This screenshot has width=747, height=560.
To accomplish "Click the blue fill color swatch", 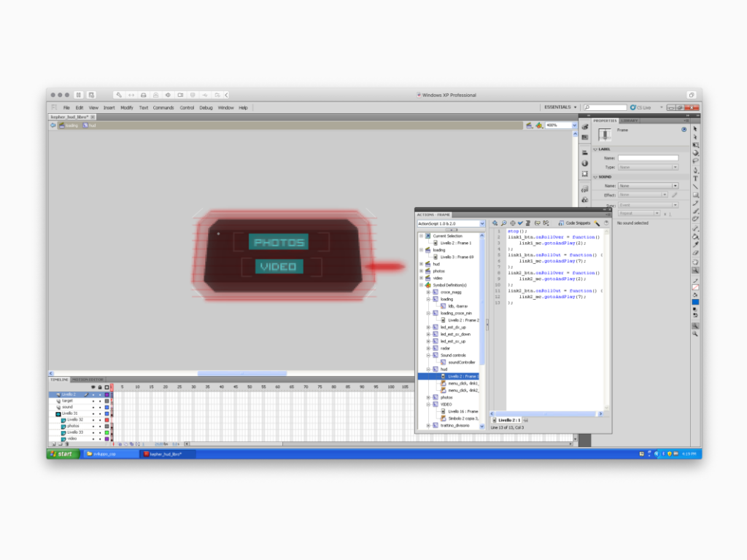I will coord(695,302).
